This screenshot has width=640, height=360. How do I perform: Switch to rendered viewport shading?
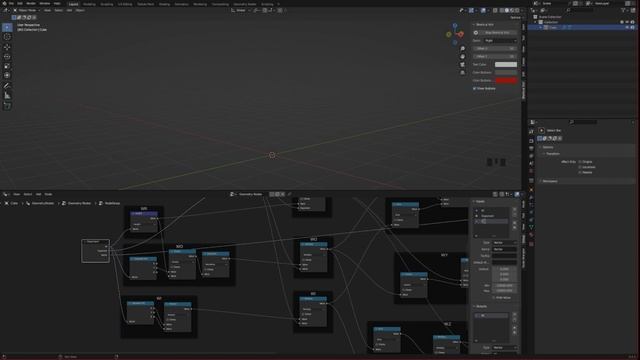click(517, 10)
